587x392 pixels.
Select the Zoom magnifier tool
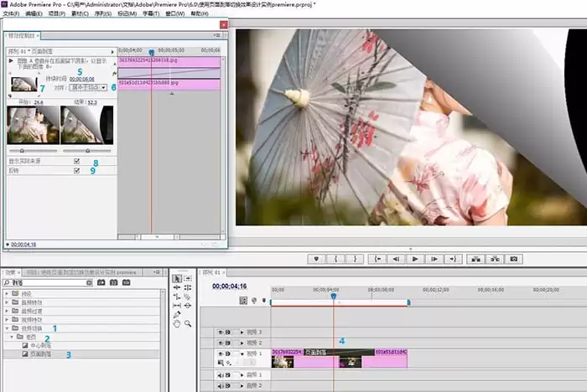[188, 323]
